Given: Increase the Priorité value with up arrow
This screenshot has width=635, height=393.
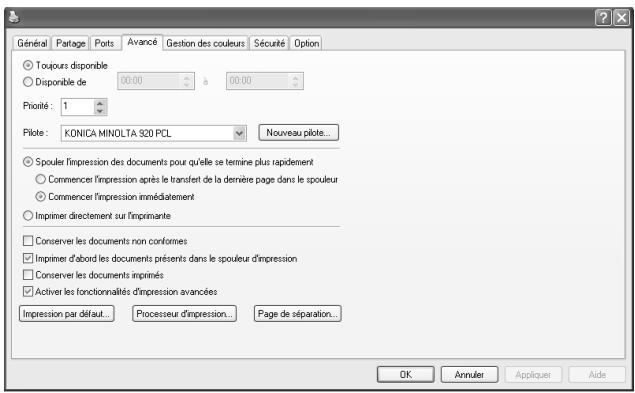Looking at the screenshot, I should (x=100, y=103).
